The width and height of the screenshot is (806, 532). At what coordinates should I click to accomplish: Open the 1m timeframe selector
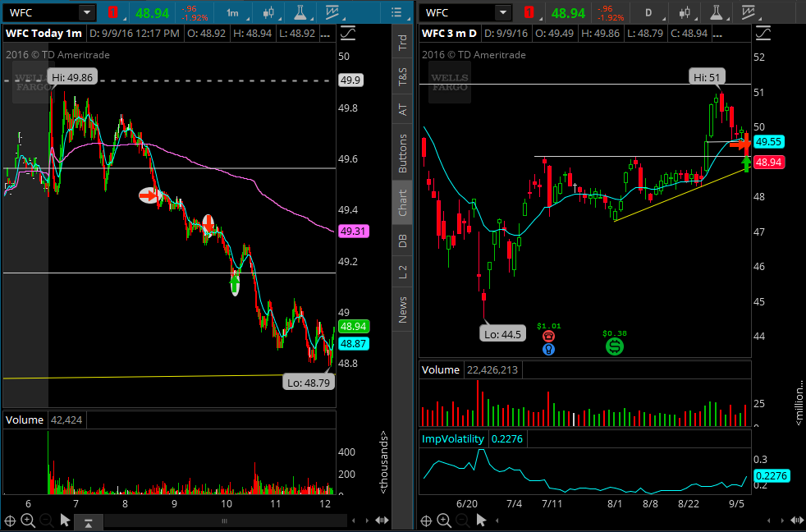234,12
